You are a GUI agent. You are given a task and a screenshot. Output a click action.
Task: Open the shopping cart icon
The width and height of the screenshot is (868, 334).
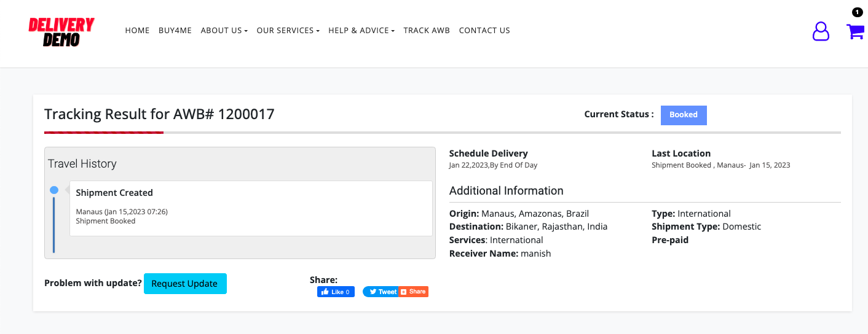tap(855, 31)
